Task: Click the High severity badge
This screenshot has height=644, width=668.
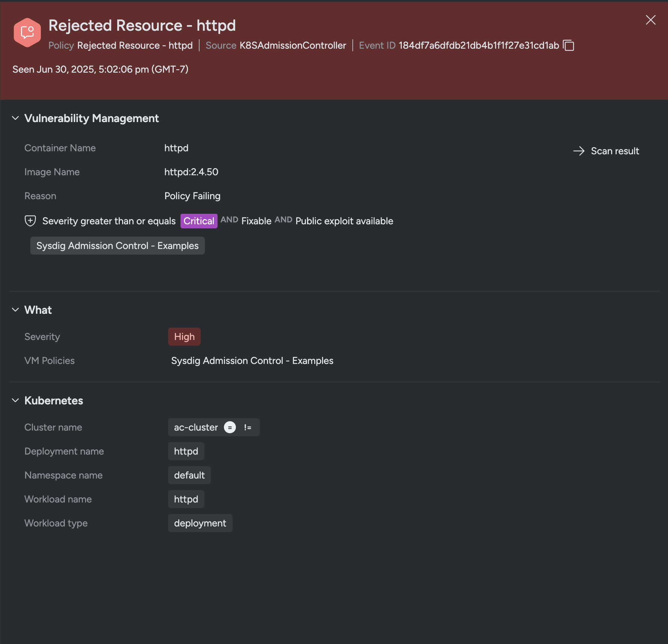Action: click(184, 337)
